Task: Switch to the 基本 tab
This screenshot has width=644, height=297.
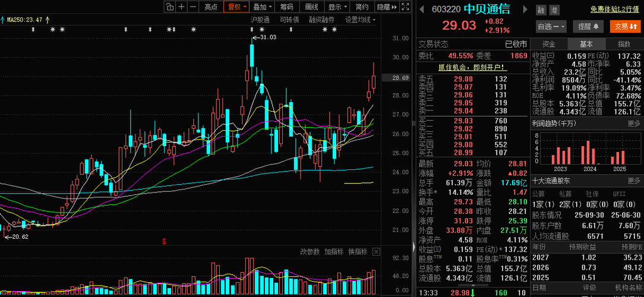Action: click(586, 44)
